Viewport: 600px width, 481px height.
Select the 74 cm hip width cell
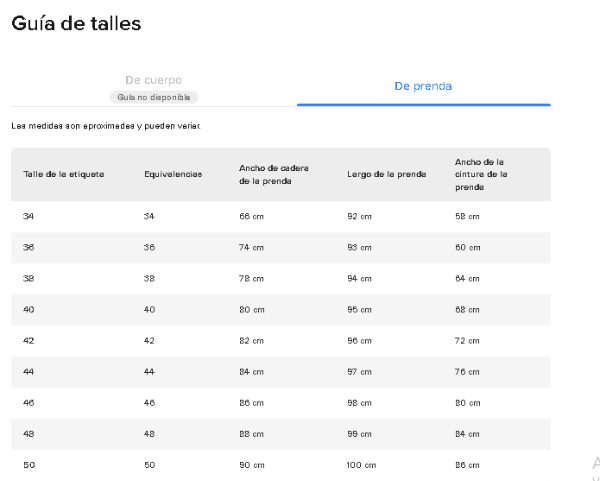(x=250, y=247)
